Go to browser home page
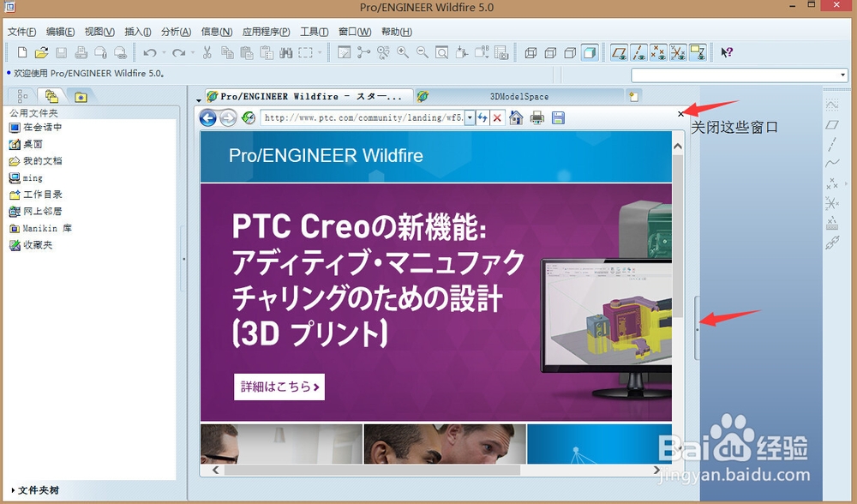This screenshot has width=857, height=504. 516,117
